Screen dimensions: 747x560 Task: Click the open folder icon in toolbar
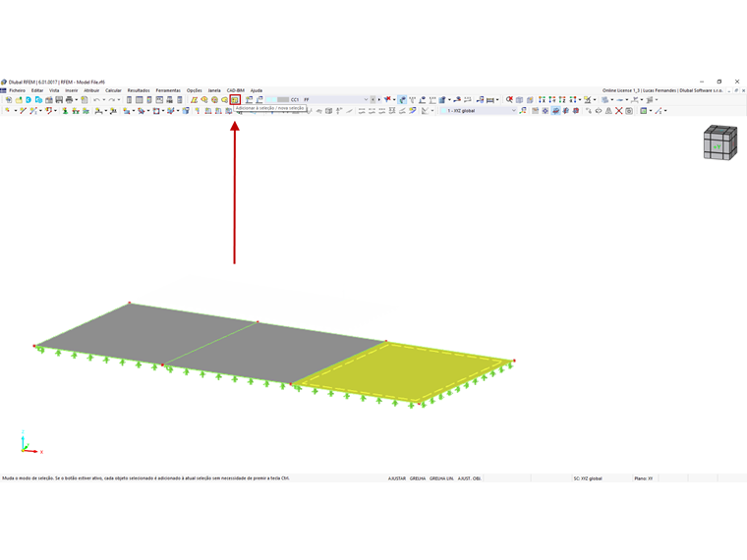click(x=19, y=99)
